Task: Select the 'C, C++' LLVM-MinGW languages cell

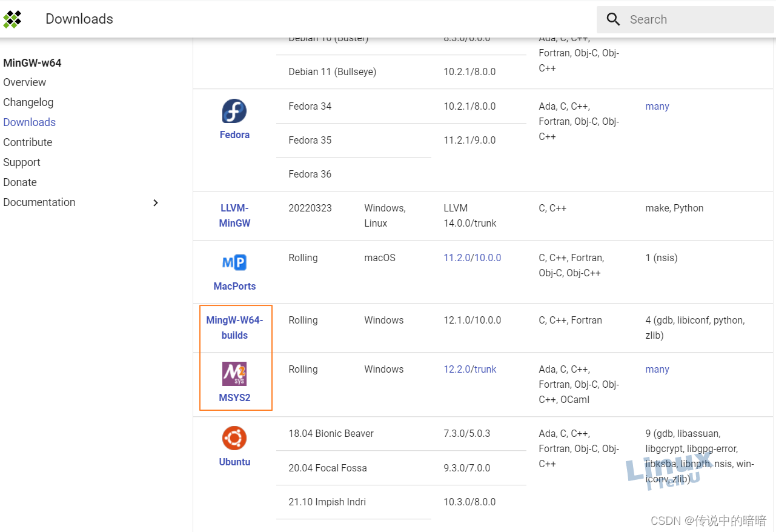Action: [552, 208]
